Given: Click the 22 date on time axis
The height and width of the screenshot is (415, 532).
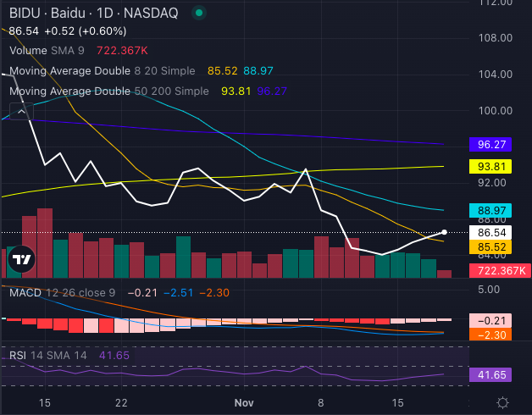Looking at the screenshot, I should pos(123,403).
